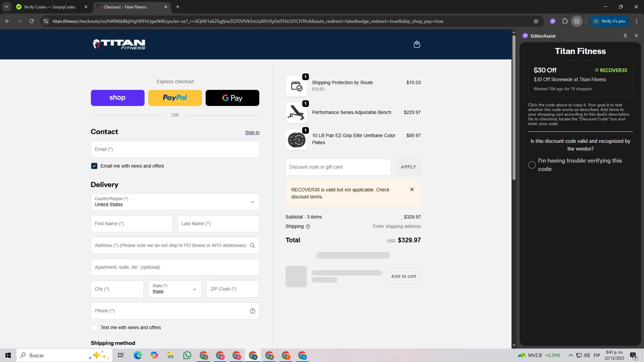
Task: Open the Windows notification center
Action: pyautogui.click(x=634, y=355)
